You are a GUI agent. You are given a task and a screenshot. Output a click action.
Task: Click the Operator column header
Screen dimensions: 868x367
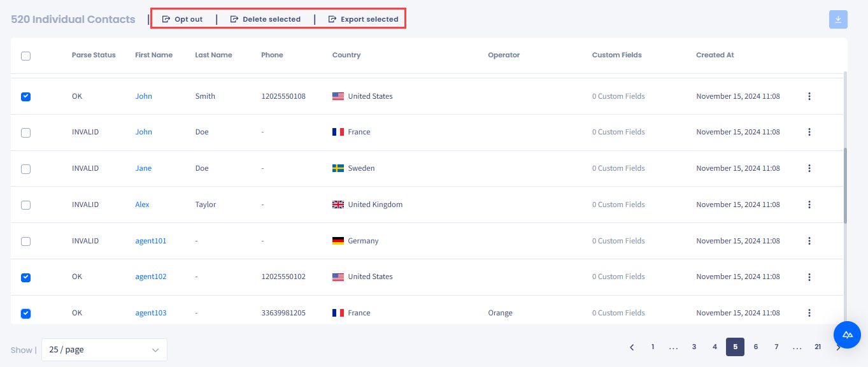pos(504,55)
